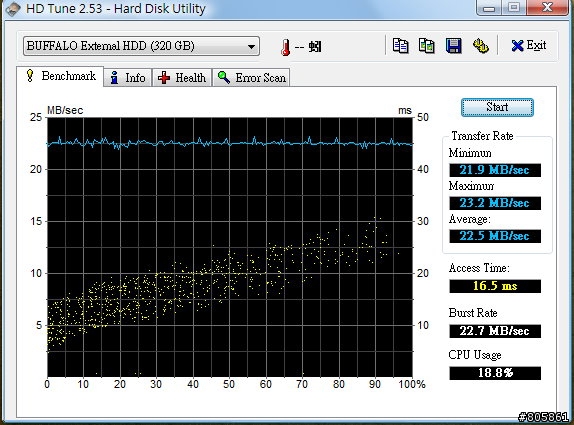Click the HD Tune title bar app icon
Viewport: 574px width, 425px height.
[13, 9]
